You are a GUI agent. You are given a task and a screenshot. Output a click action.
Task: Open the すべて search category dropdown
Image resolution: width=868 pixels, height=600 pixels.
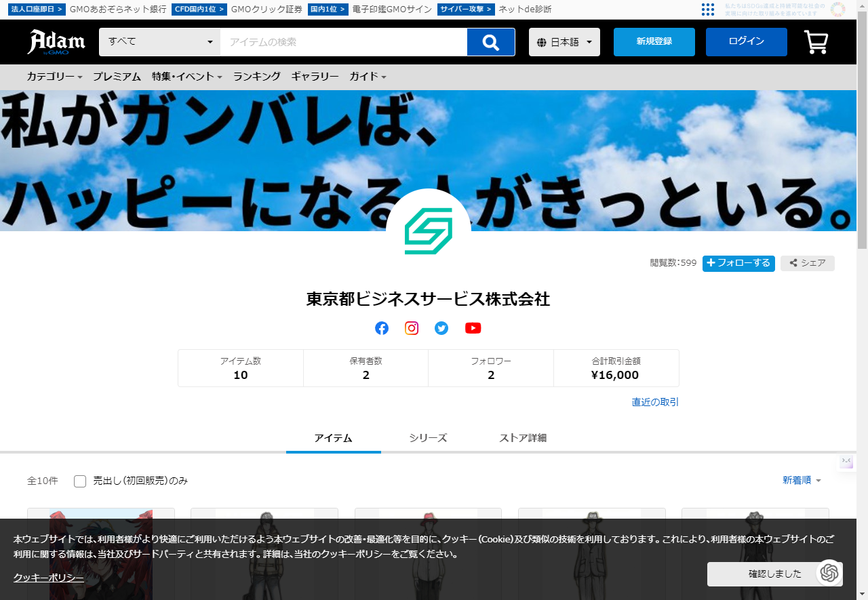(x=159, y=42)
